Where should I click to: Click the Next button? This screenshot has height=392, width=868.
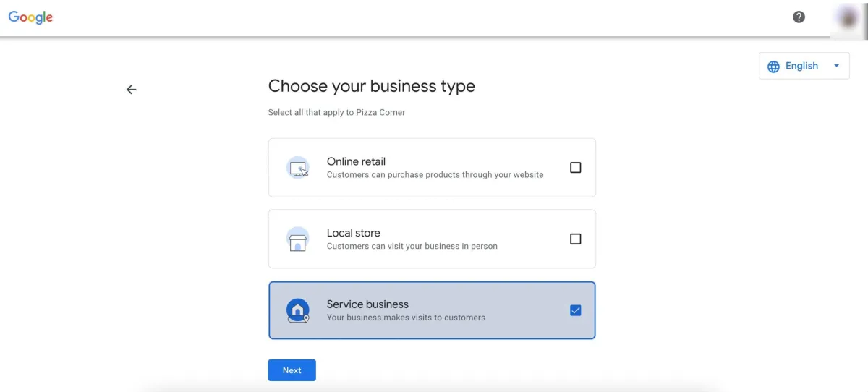coord(292,370)
